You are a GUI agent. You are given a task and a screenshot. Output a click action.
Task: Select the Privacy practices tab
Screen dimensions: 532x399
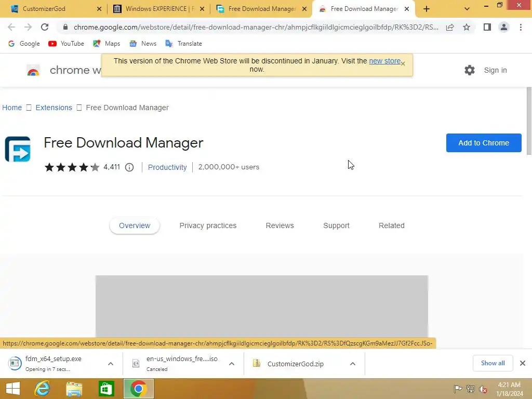click(208, 225)
